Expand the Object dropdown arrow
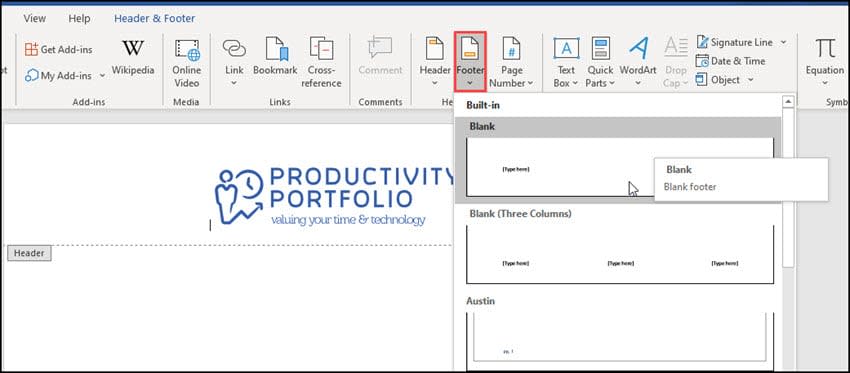The height and width of the screenshot is (373, 850). [751, 80]
